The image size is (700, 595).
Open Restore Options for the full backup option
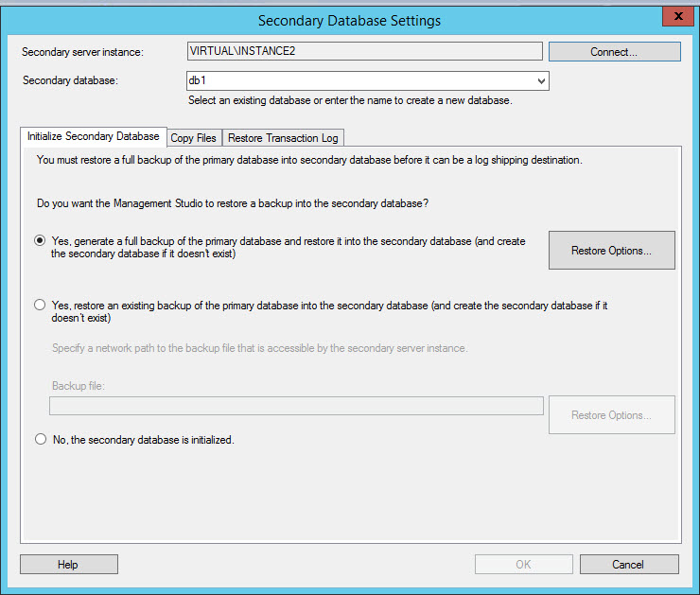point(611,251)
